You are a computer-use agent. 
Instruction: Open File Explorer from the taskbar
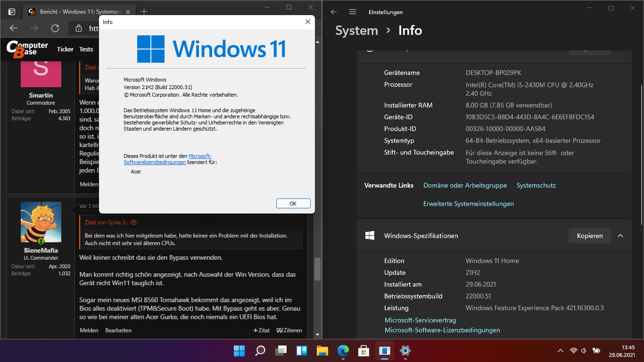pyautogui.click(x=322, y=351)
